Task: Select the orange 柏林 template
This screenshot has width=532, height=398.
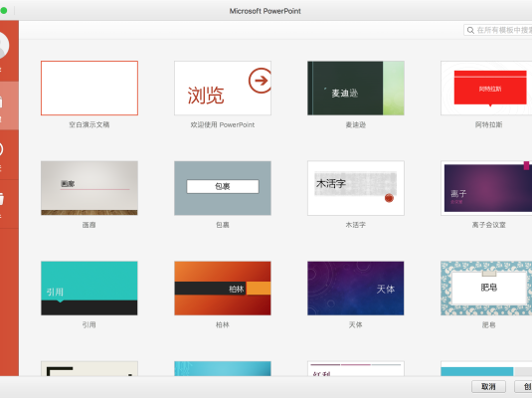Action: tap(223, 289)
